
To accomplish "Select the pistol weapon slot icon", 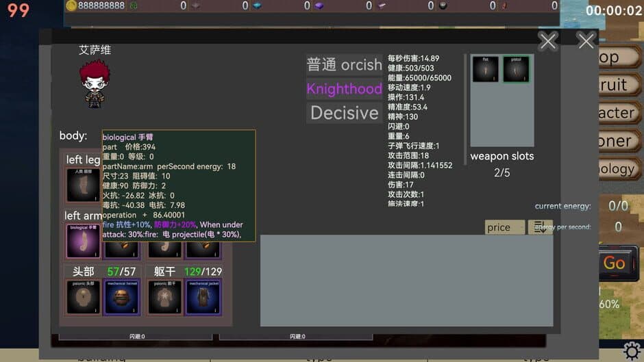I will pyautogui.click(x=516, y=69).
